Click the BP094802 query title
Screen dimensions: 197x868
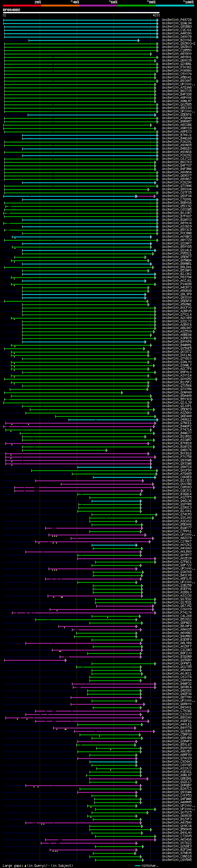point(11,10)
